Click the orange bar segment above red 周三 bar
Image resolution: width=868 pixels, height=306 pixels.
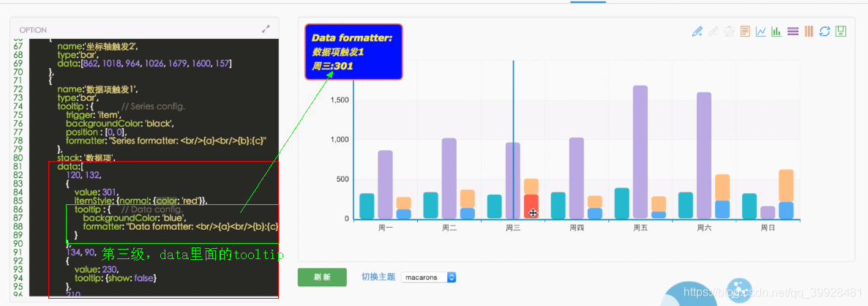531,187
